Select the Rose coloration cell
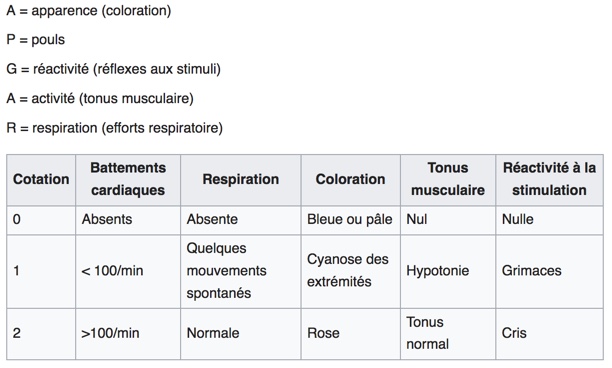 coord(350,334)
